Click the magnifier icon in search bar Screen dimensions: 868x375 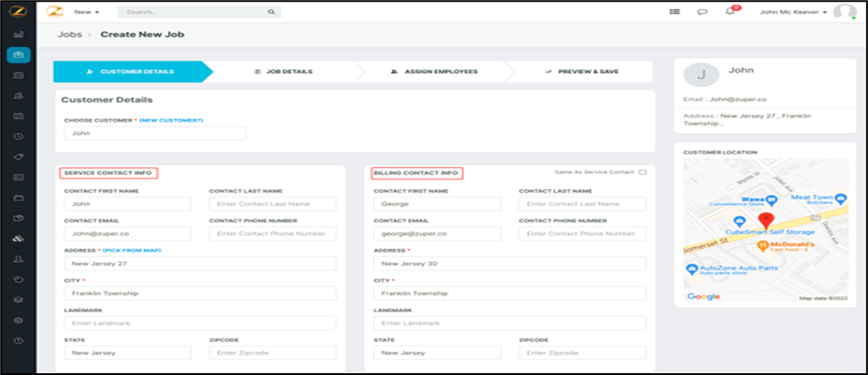[x=271, y=12]
